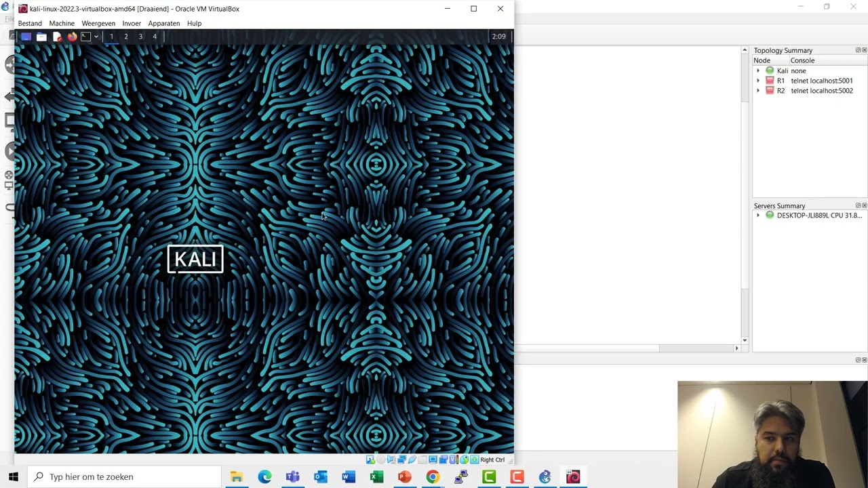Click the GNS3 workspace vertical scrollbar up arrow
The height and width of the screenshot is (488, 868).
click(745, 50)
